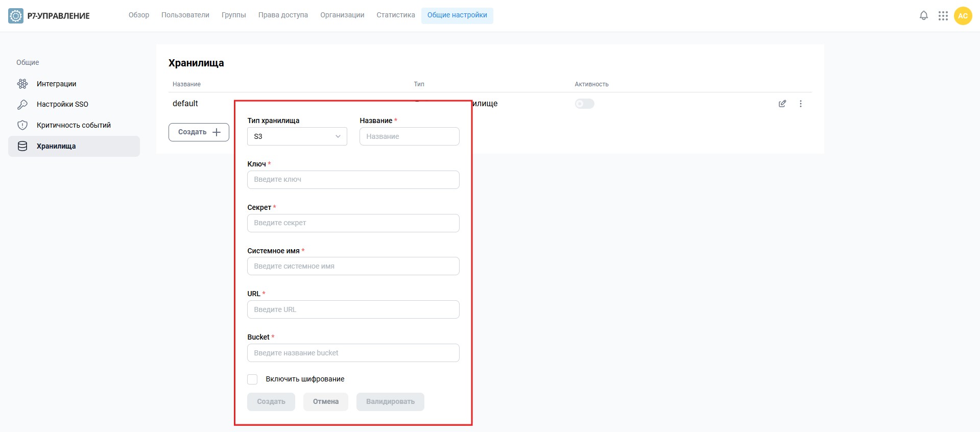Click the Секрет input field
Screen dimensions: 980x432
click(x=353, y=223)
